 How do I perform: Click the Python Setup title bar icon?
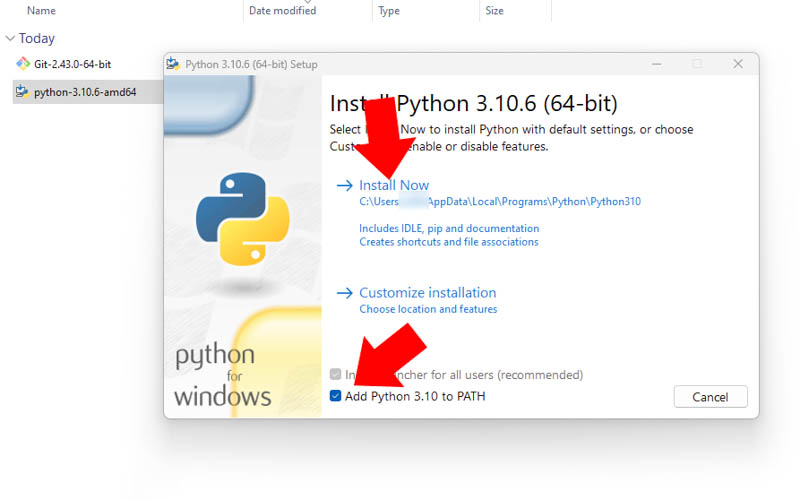174,64
